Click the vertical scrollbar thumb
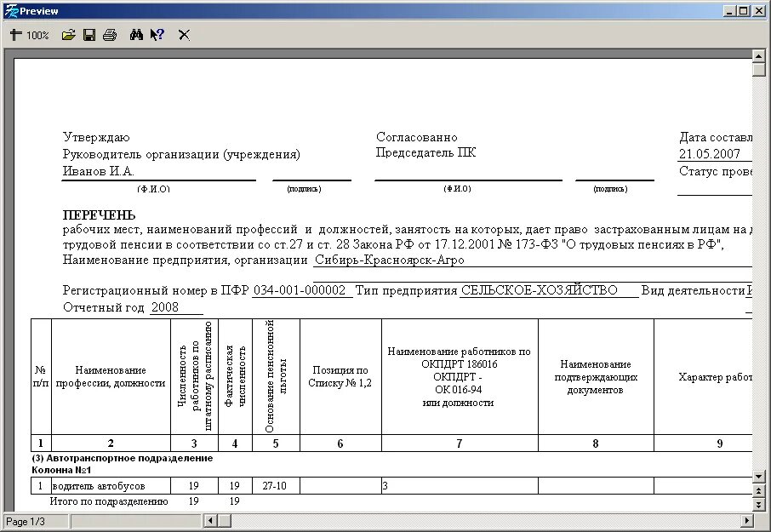 [x=759, y=69]
